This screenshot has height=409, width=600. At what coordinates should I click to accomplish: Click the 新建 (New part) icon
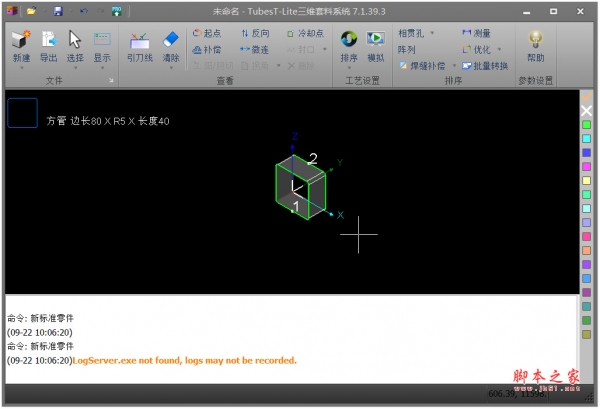click(x=21, y=40)
